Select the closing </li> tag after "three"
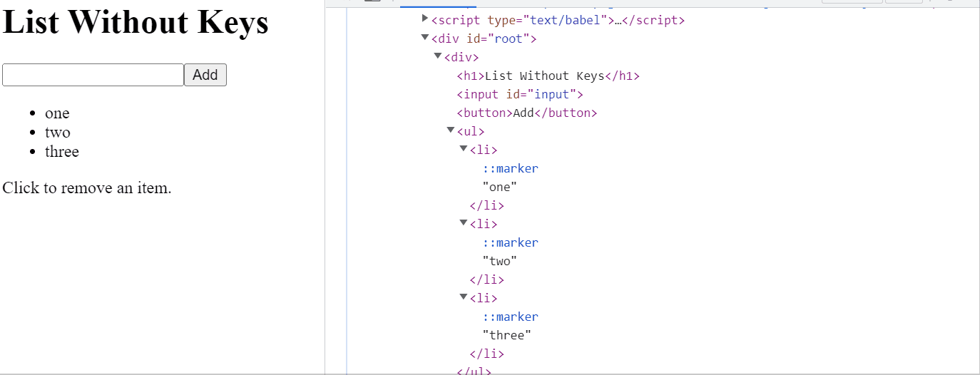This screenshot has width=980, height=375. tap(487, 354)
